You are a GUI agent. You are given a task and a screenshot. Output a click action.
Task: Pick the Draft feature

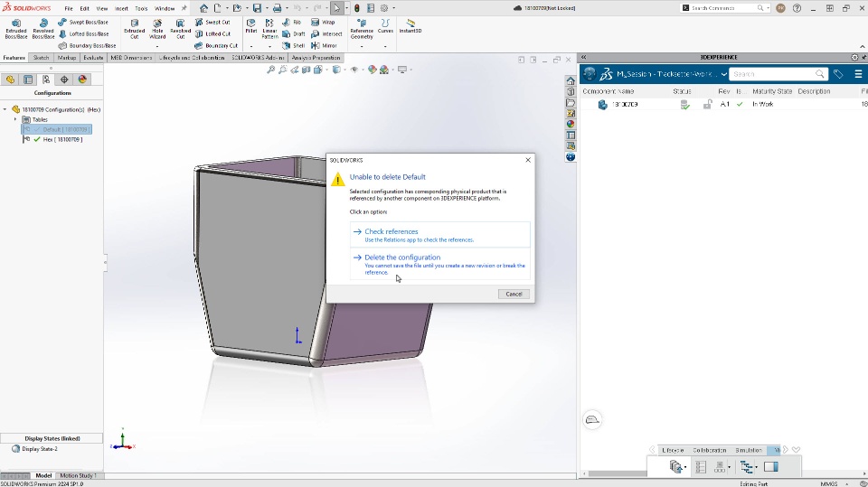click(x=293, y=33)
